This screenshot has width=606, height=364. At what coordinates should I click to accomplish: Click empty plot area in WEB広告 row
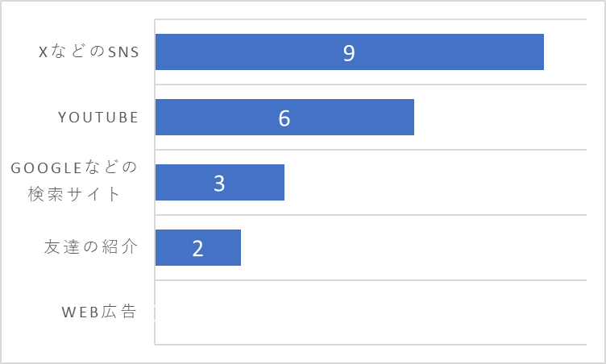pos(371,312)
